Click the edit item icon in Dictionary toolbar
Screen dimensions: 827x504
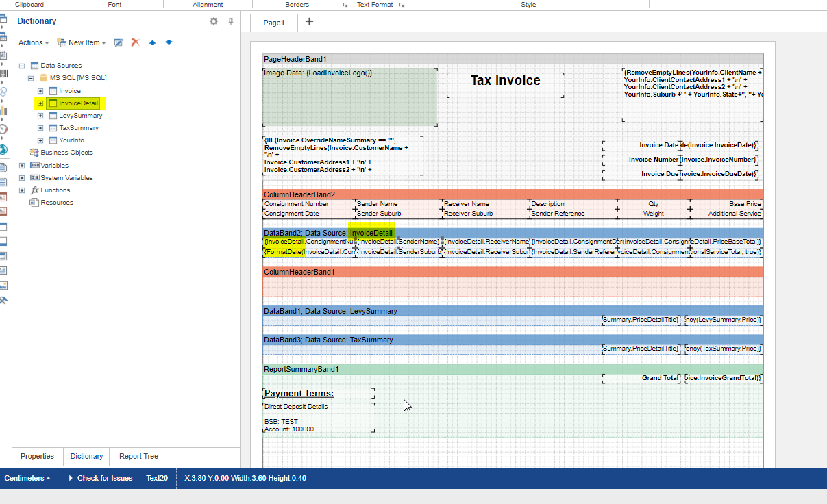point(119,42)
